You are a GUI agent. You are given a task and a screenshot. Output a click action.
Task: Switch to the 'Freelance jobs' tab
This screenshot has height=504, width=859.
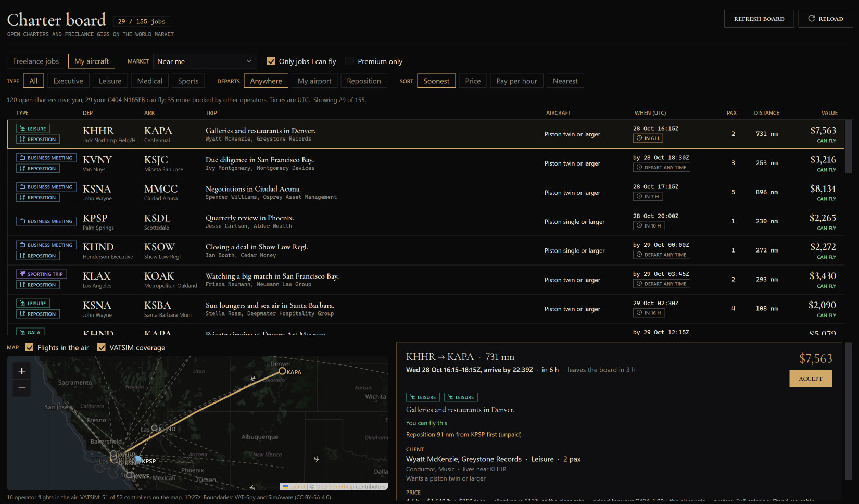[x=36, y=61]
